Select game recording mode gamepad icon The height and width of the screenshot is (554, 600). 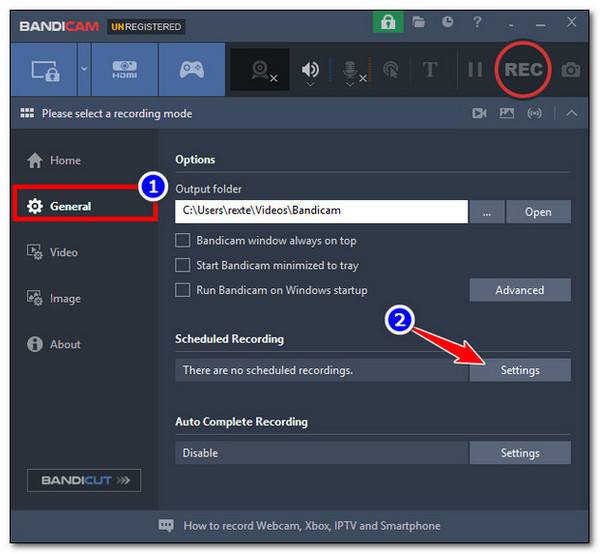[x=192, y=70]
